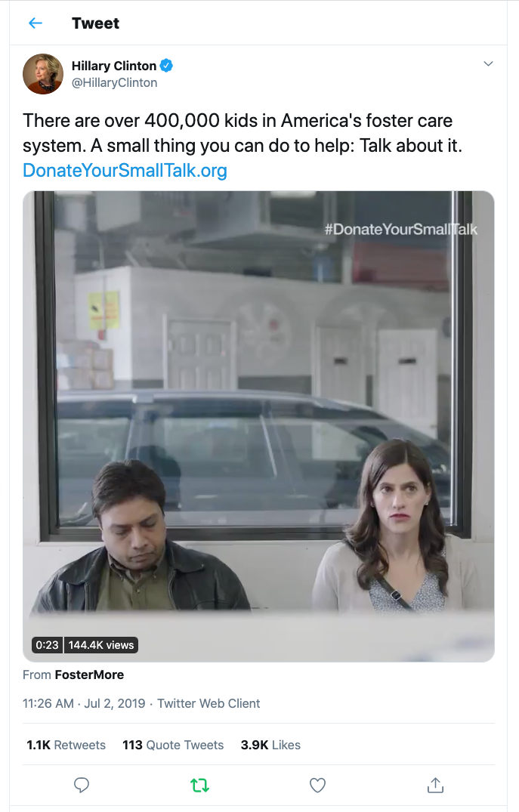Open the reply speech bubble icon

[82, 785]
